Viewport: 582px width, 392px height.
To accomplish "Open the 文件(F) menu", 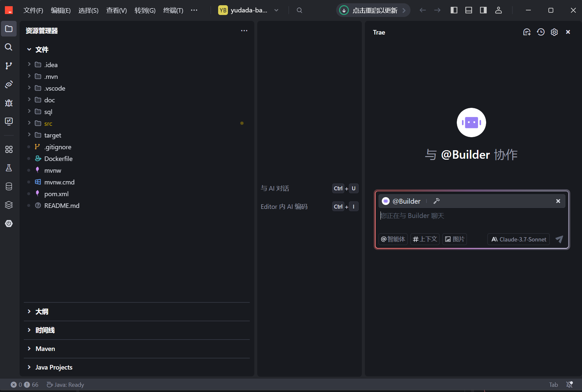I will pos(33,10).
